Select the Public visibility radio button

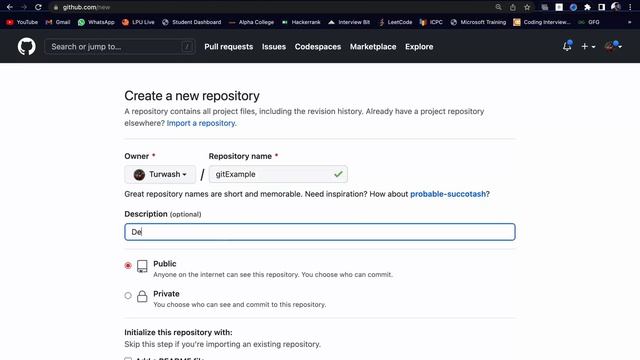pos(128,266)
